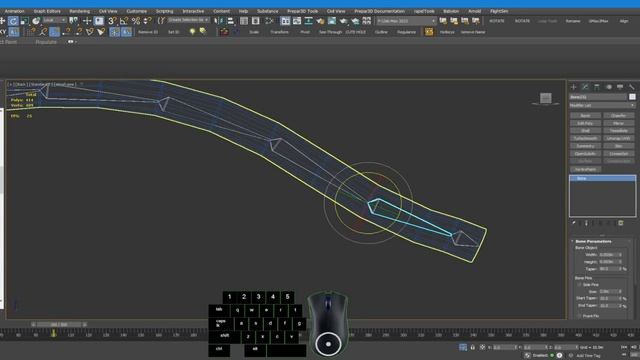The height and width of the screenshot is (360, 640).
Task: Click the Select and Manipulate crosshair icon
Action: click(x=87, y=20)
